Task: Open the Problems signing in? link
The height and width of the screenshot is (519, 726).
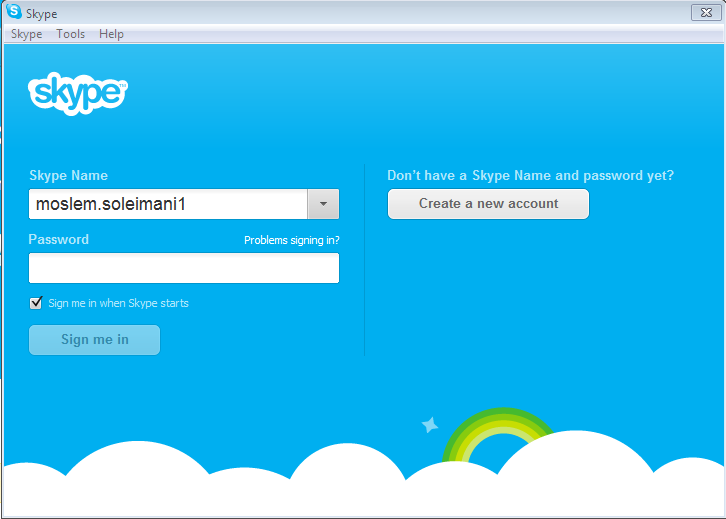Action: 292,240
